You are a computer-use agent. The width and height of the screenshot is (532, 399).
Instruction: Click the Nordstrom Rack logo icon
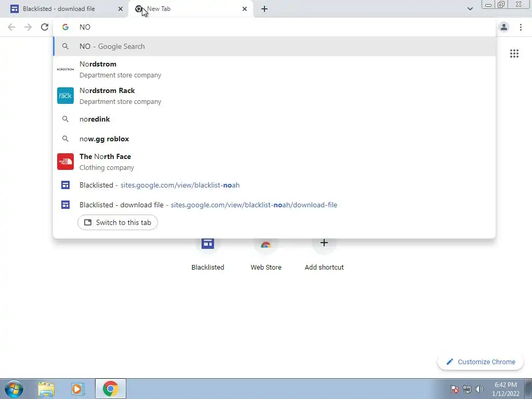coord(65,96)
